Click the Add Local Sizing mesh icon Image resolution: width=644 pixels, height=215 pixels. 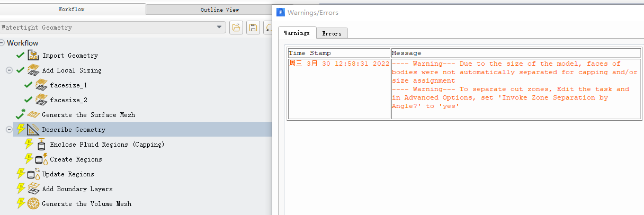coord(34,70)
